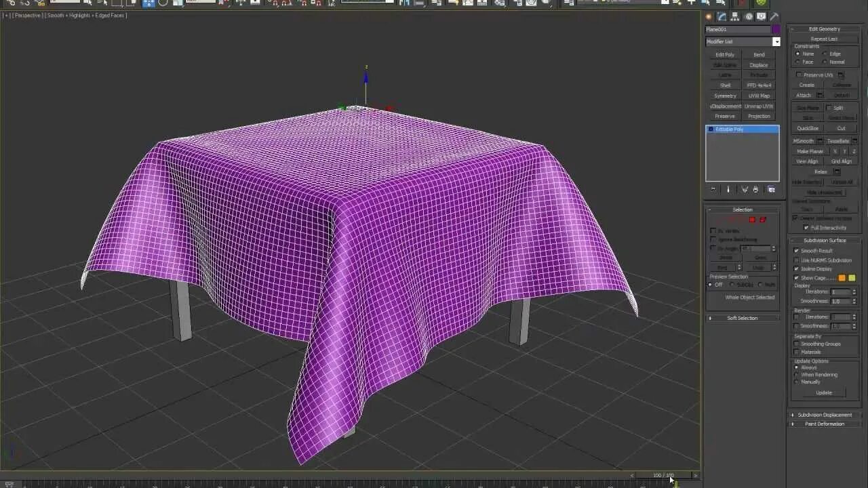Add the Bend modifier button
Screen dimensions: 868x488
[x=759, y=55]
